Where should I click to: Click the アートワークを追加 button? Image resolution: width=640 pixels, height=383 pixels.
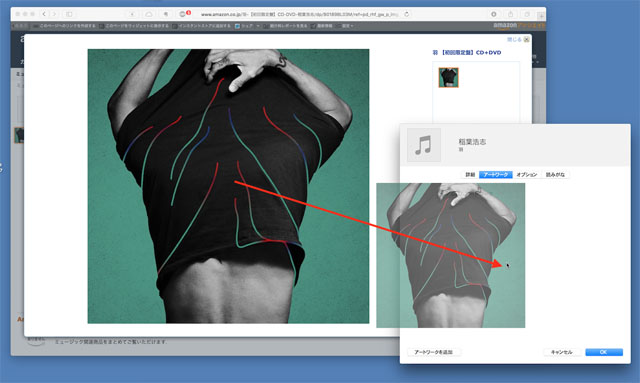point(433,352)
